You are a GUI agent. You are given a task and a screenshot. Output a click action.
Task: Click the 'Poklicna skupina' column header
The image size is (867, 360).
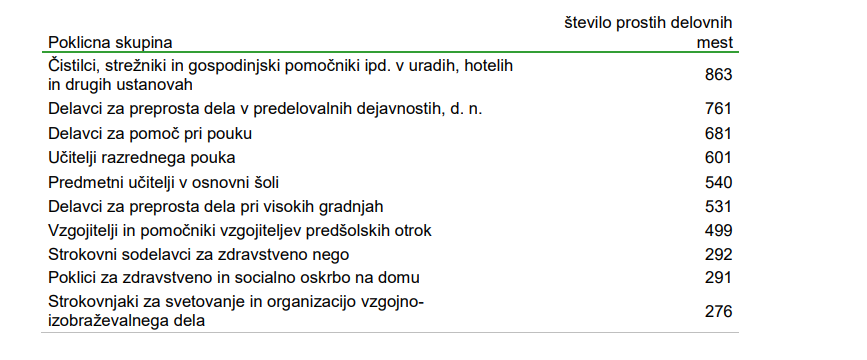pos(110,43)
